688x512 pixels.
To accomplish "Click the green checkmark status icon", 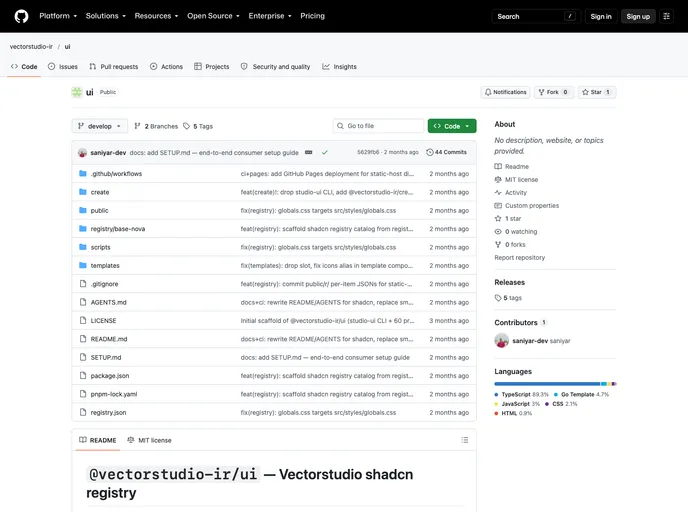I will [x=325, y=152].
